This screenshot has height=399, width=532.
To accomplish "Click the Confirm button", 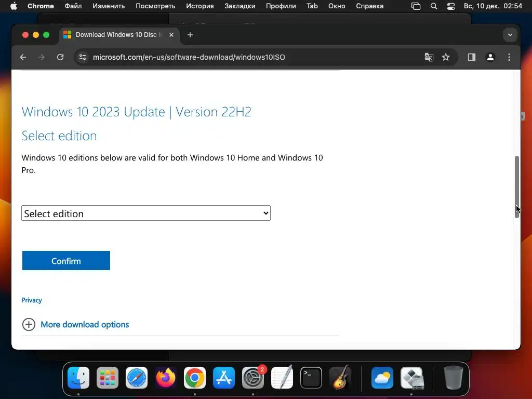I will tap(66, 261).
